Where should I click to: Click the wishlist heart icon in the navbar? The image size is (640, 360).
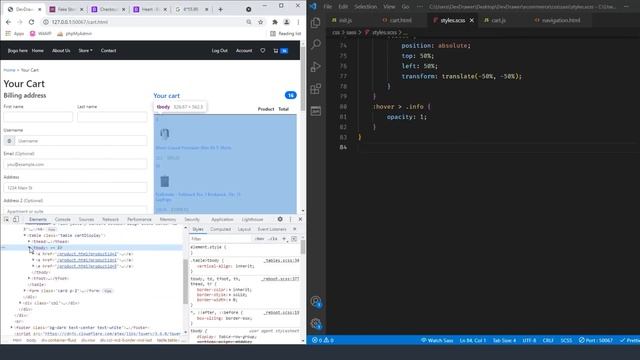tap(262, 51)
